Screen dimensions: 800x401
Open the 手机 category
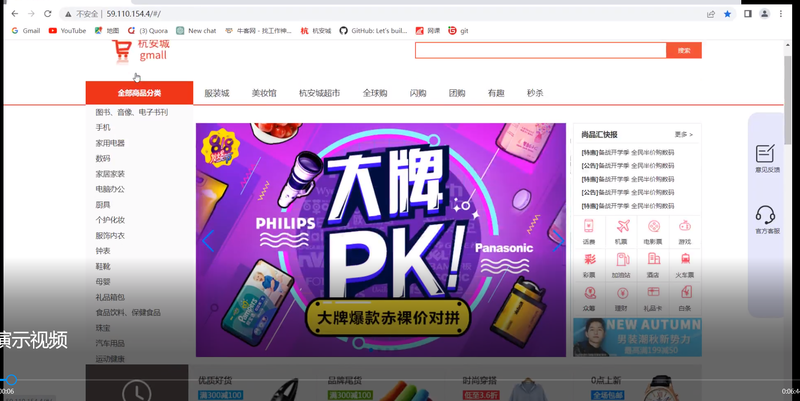click(x=103, y=127)
